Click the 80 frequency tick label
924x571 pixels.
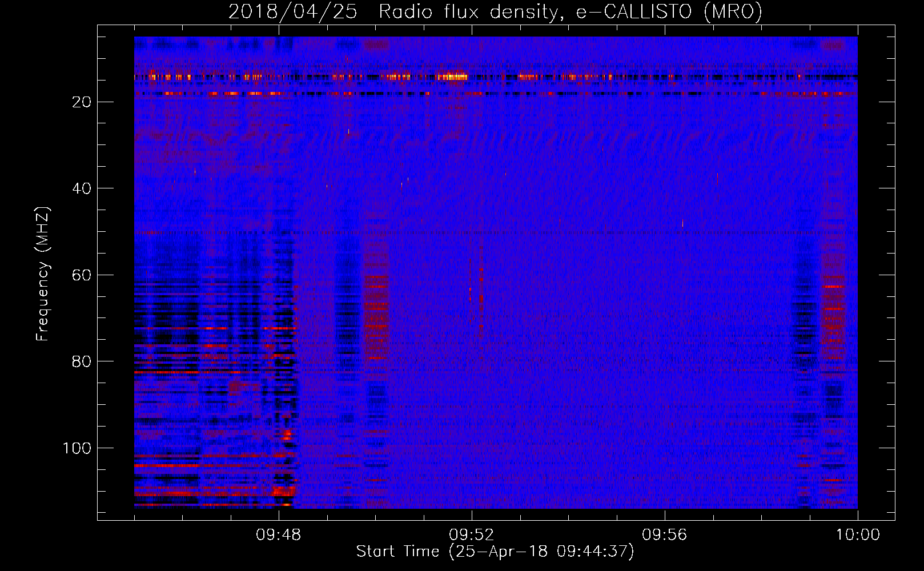point(82,361)
